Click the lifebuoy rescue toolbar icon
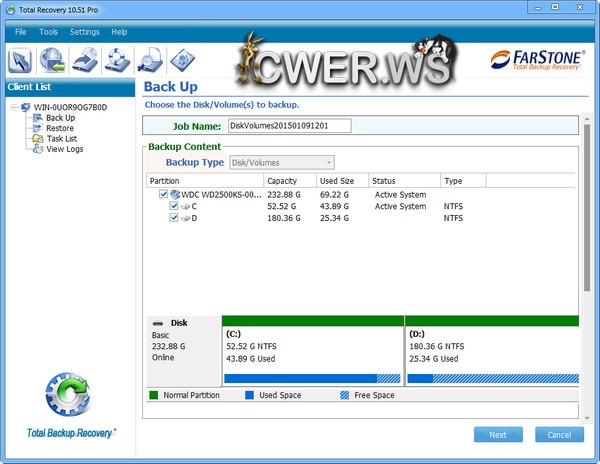The image size is (600, 464). point(118,61)
